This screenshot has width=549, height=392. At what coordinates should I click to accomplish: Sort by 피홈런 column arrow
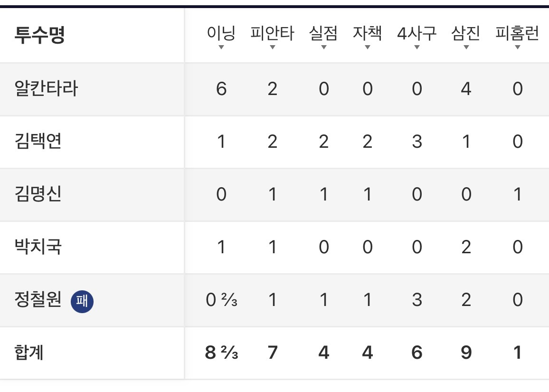click(518, 48)
